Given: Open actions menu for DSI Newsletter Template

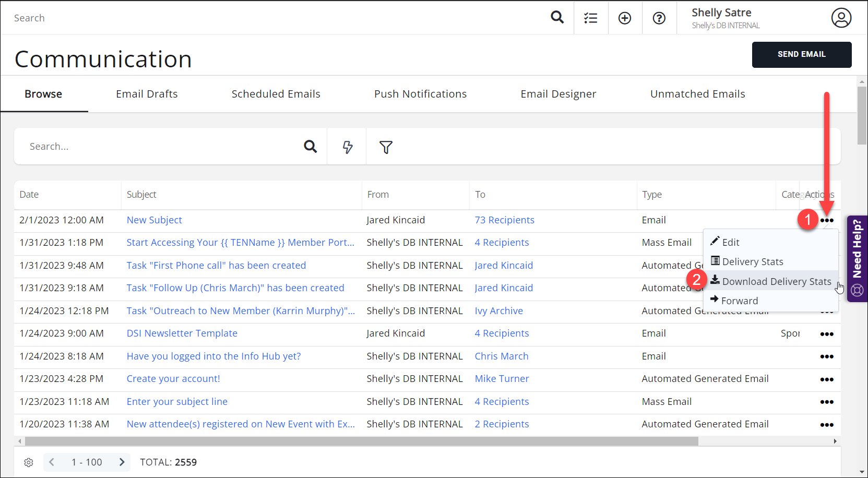Looking at the screenshot, I should click(x=826, y=334).
